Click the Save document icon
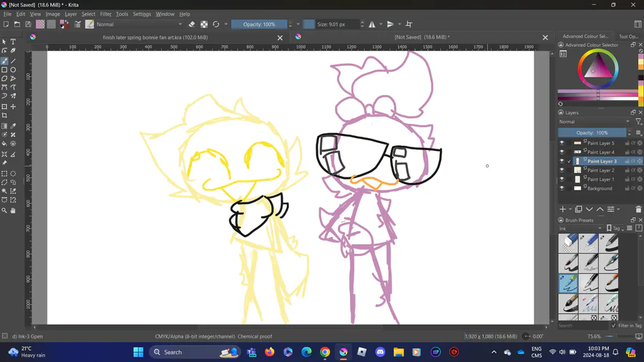644x362 pixels. click(x=28, y=24)
